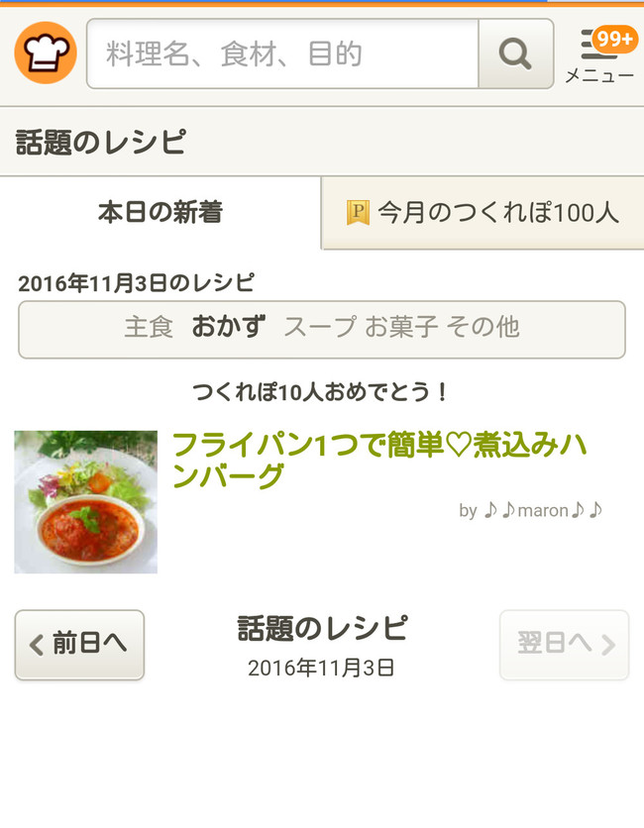Click the メニュー label text

pyautogui.click(x=599, y=76)
